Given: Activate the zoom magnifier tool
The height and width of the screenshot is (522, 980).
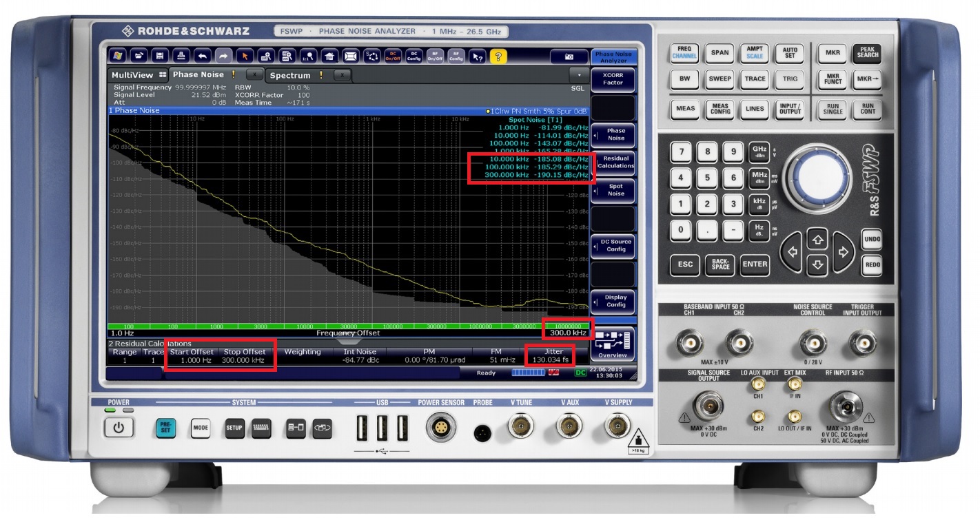Looking at the screenshot, I should [266, 56].
